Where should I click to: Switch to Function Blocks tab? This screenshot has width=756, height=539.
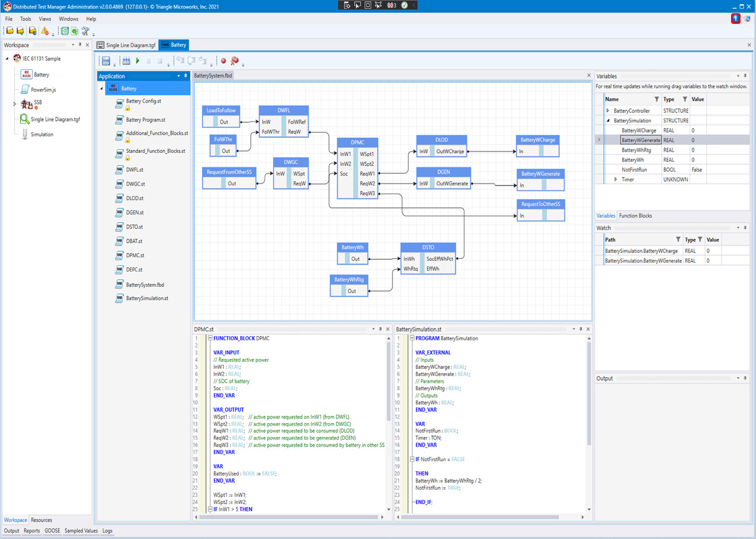click(635, 216)
